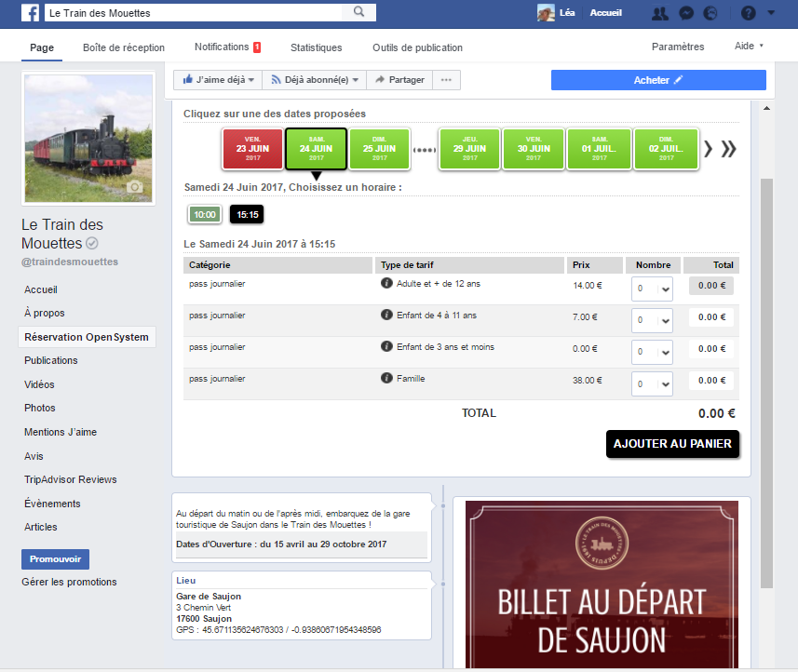Click the Promouvoir button
The image size is (798, 672).
[x=55, y=559]
